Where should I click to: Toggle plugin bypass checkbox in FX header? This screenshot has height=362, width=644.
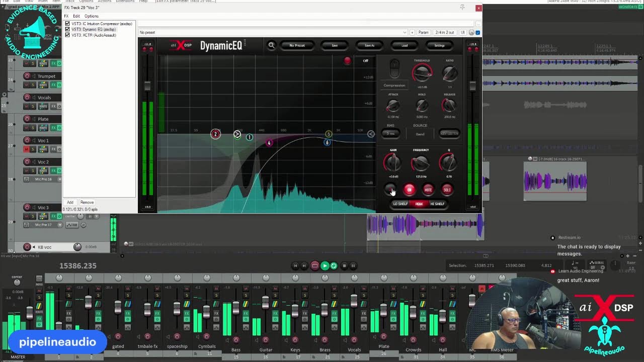[477, 32]
